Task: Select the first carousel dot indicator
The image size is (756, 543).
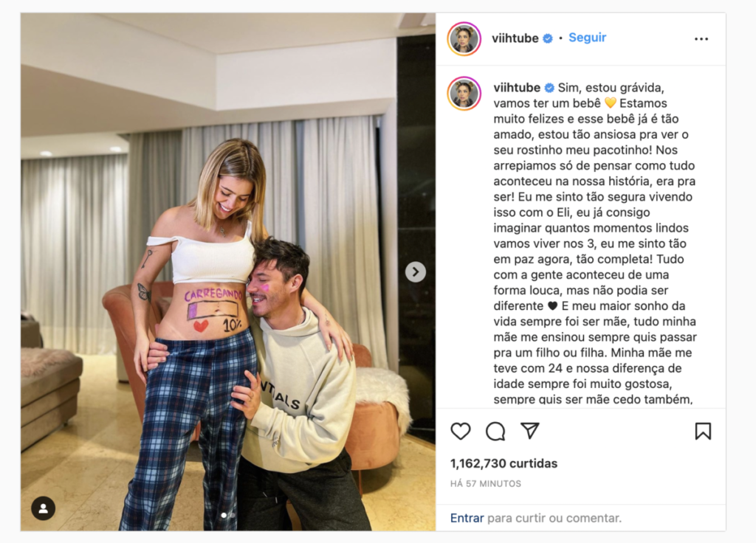Action: 224,515
